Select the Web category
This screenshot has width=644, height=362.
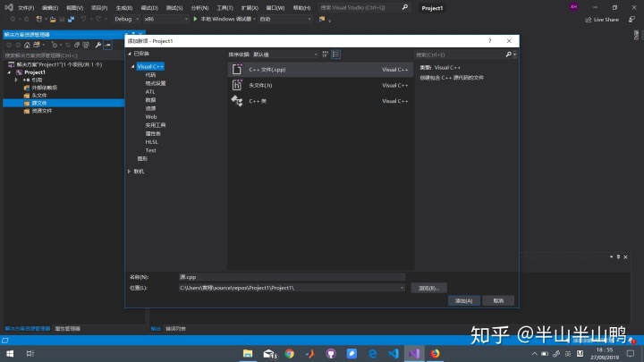[x=151, y=116]
